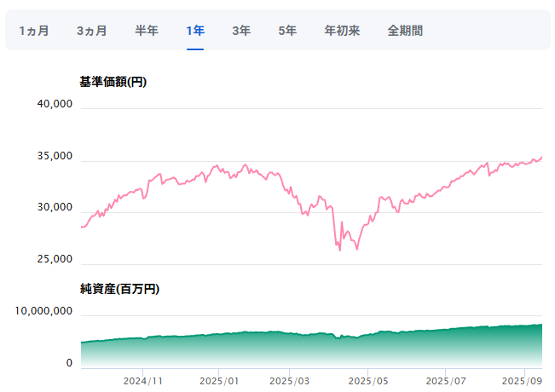Click the active 1年 tab
Screen dimensions: 555x392
tap(195, 31)
